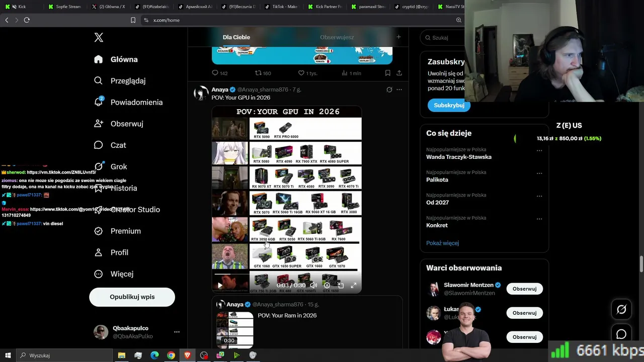Open account options next to Qbaakapulco
The height and width of the screenshot is (362, 644).
click(x=177, y=332)
